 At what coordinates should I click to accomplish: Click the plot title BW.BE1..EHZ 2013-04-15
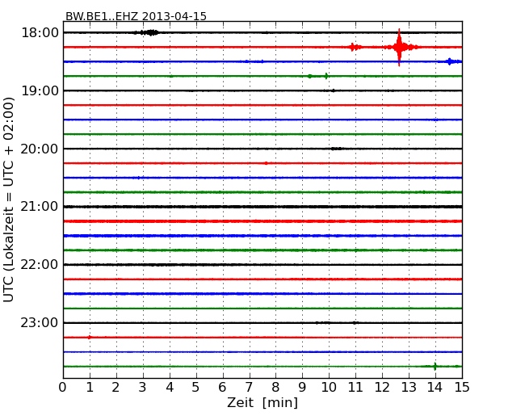136,16
